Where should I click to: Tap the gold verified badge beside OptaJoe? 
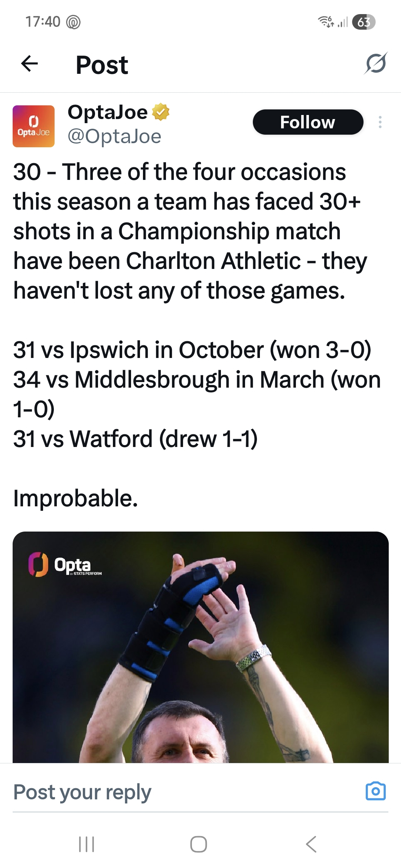160,112
